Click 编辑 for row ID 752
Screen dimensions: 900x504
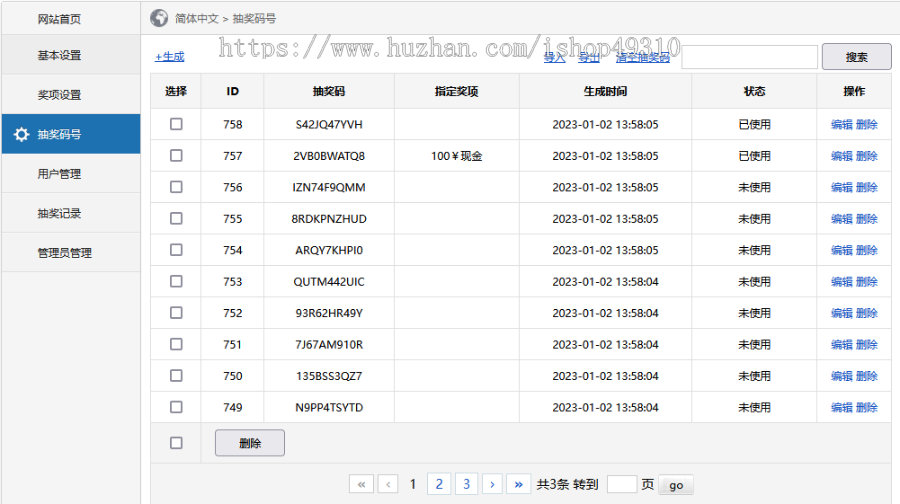point(841,313)
